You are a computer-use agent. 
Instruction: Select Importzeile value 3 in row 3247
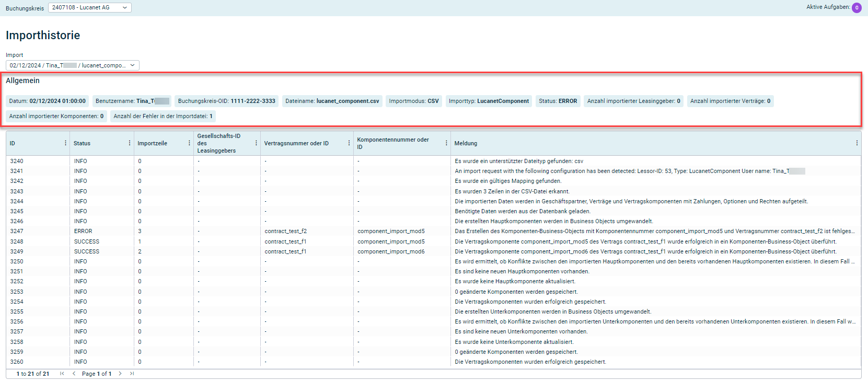140,231
